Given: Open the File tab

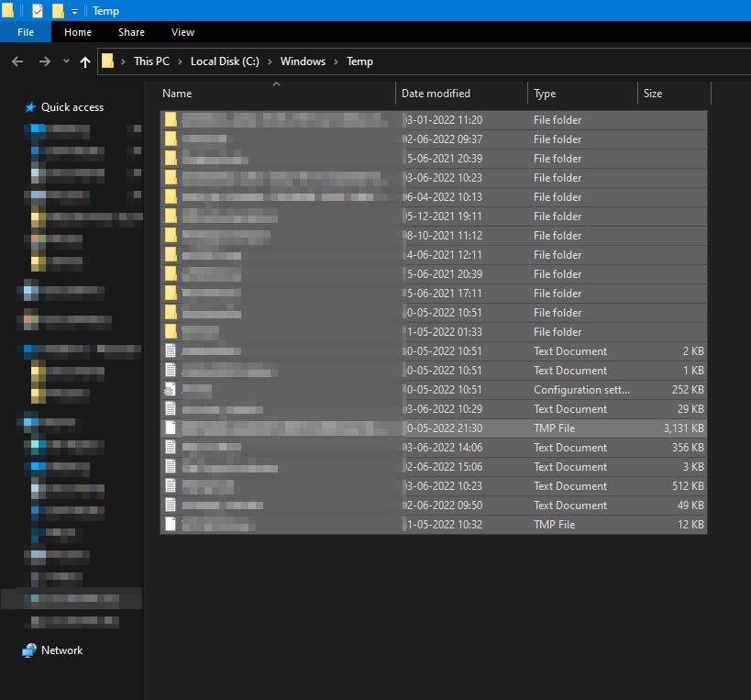Looking at the screenshot, I should [x=26, y=32].
